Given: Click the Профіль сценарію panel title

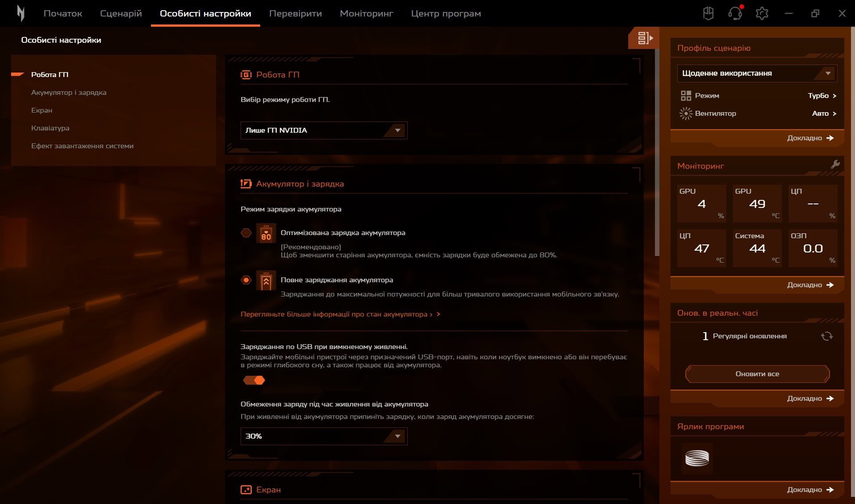Looking at the screenshot, I should point(714,48).
